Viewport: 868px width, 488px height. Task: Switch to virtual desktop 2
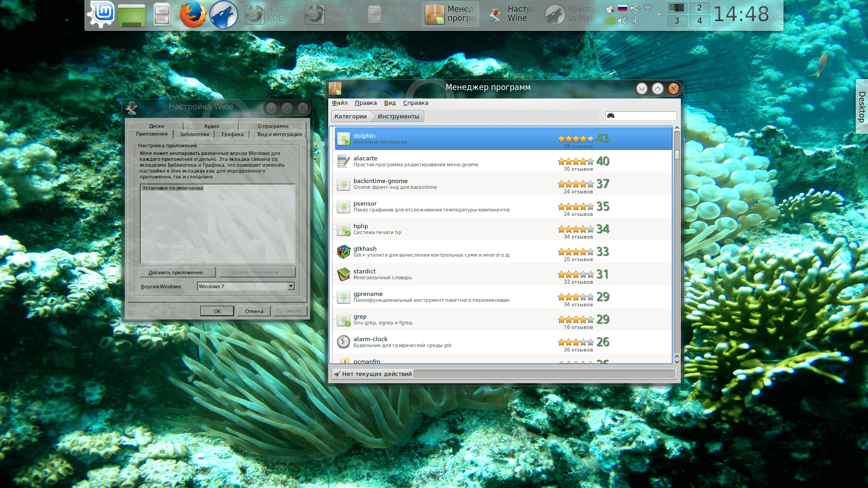[699, 8]
